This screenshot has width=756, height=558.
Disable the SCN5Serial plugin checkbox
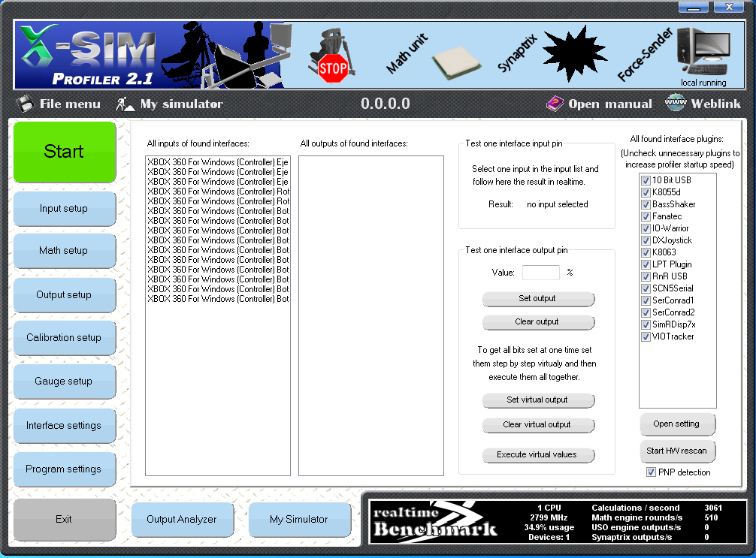click(646, 288)
